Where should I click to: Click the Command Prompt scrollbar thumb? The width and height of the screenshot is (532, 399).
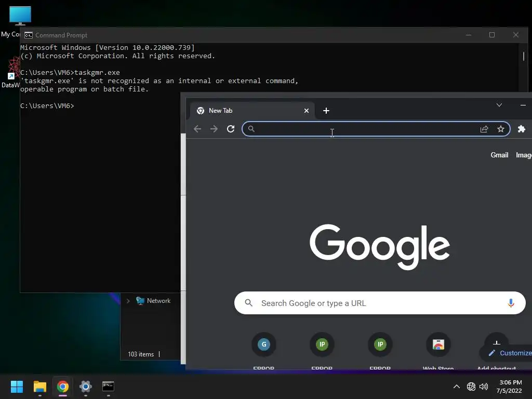tap(524, 56)
